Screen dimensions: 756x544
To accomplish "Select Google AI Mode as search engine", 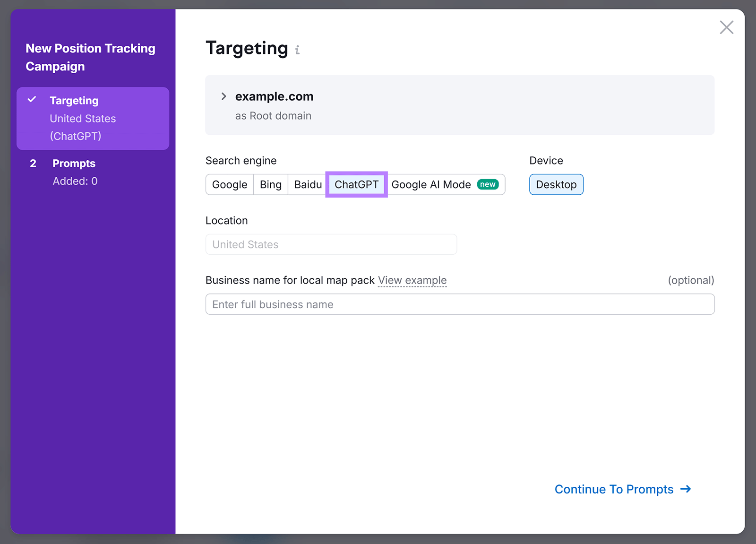I will point(431,184).
